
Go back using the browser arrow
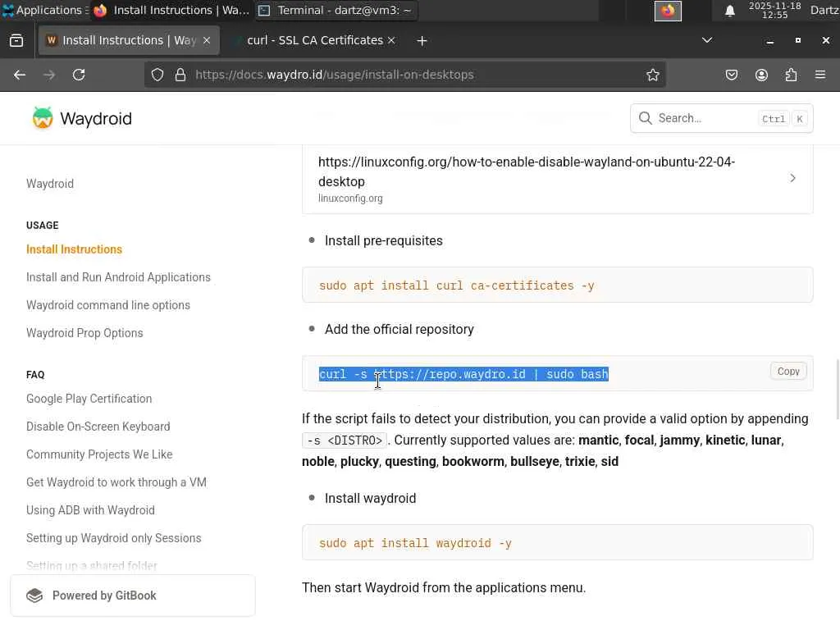pyautogui.click(x=20, y=75)
